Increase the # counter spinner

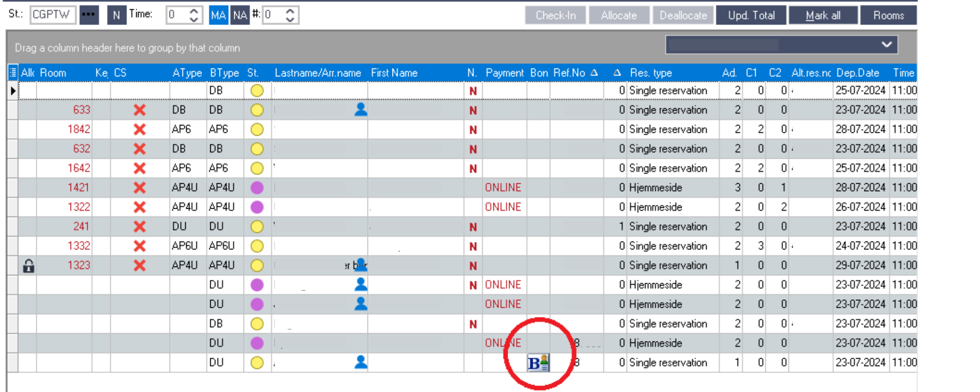click(x=290, y=11)
